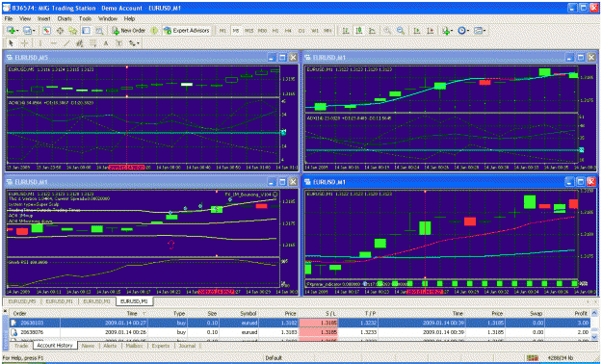Select the crosshair tool

(25, 43)
